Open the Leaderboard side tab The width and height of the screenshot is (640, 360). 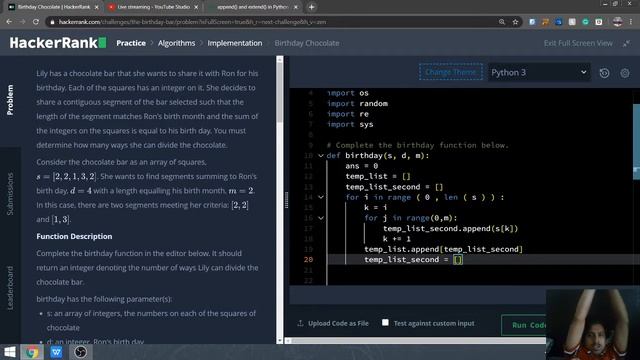pos(10,288)
